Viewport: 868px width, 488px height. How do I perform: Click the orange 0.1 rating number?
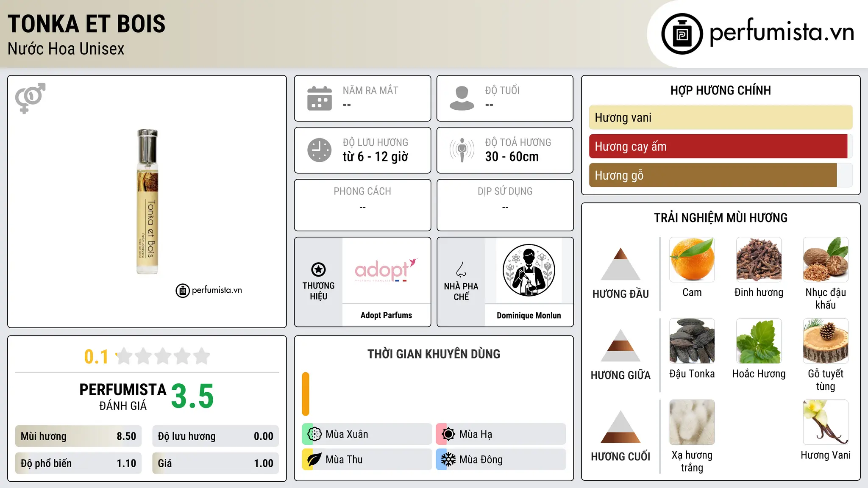coord(96,357)
